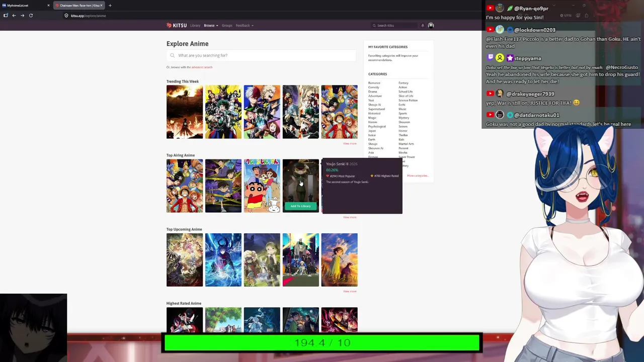The width and height of the screenshot is (644, 362).
Task: Open the fifth Highest Rated poster
Action: point(340,320)
